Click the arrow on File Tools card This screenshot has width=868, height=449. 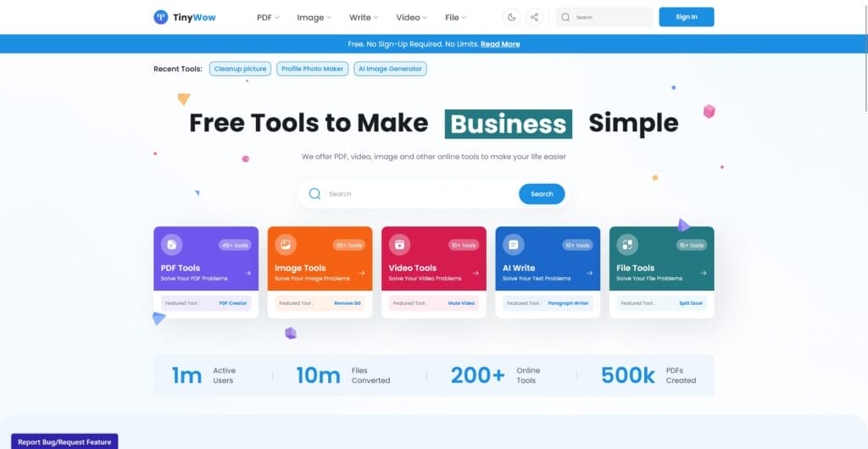pyautogui.click(x=703, y=273)
